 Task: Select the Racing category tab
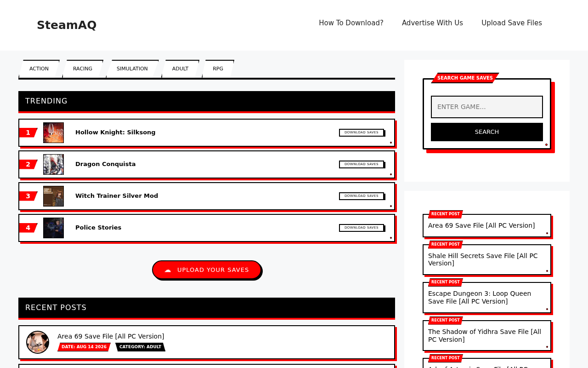[83, 69]
